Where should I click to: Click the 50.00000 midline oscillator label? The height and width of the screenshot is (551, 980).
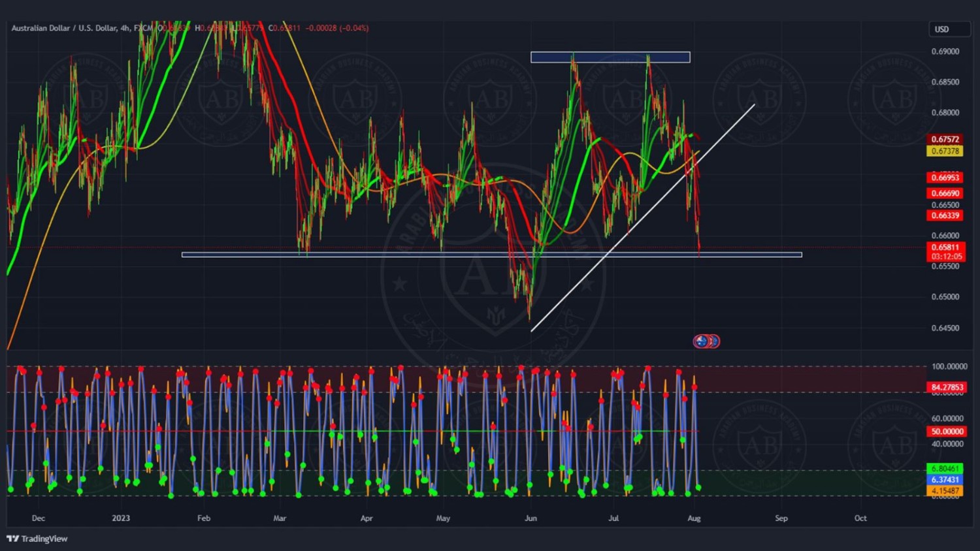[x=947, y=432]
